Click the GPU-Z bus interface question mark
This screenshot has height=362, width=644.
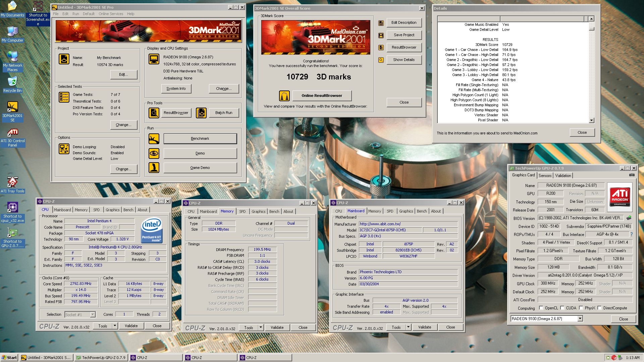632,234
